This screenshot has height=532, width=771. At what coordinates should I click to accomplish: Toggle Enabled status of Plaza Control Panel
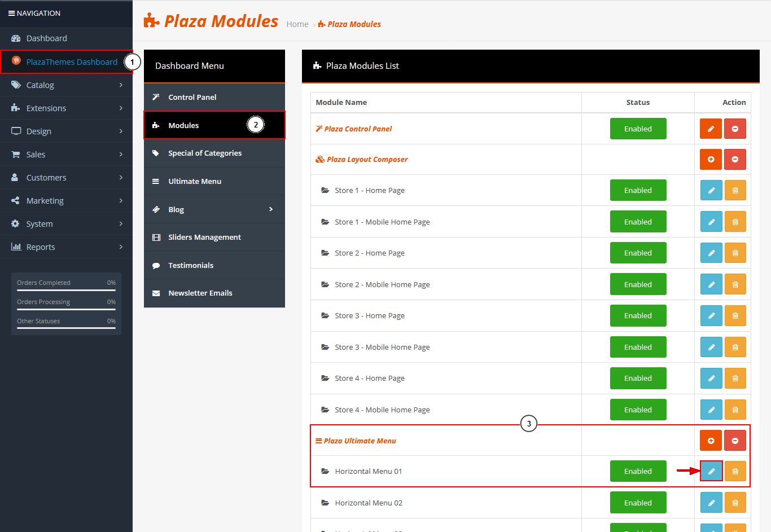(638, 129)
